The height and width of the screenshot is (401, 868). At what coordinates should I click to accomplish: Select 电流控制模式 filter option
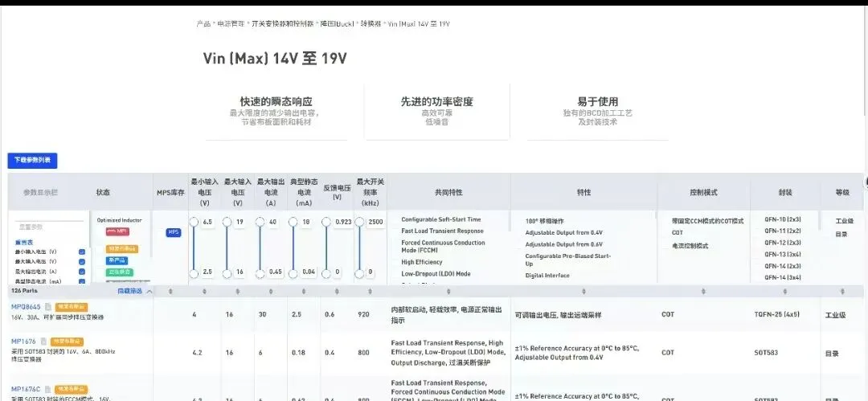(x=690, y=245)
